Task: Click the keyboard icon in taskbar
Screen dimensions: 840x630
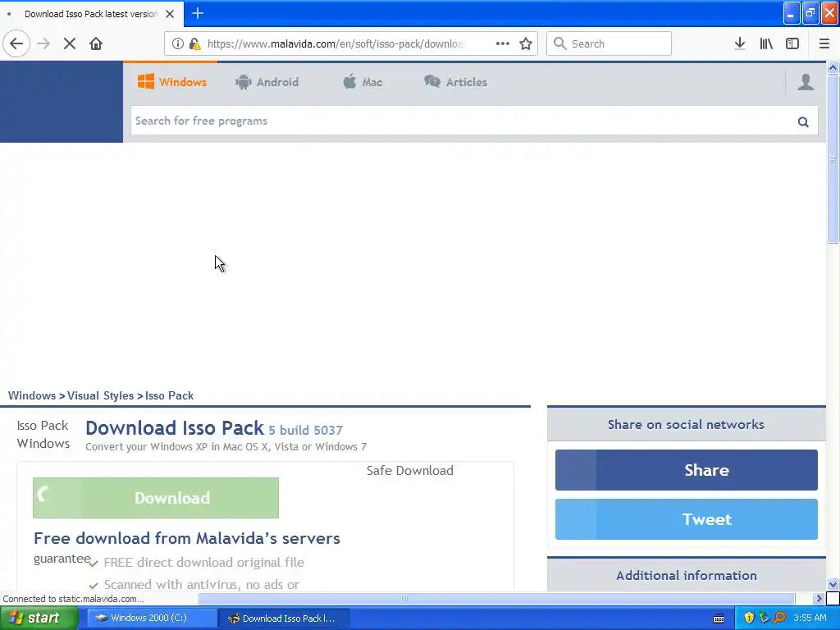Action: [x=719, y=619]
